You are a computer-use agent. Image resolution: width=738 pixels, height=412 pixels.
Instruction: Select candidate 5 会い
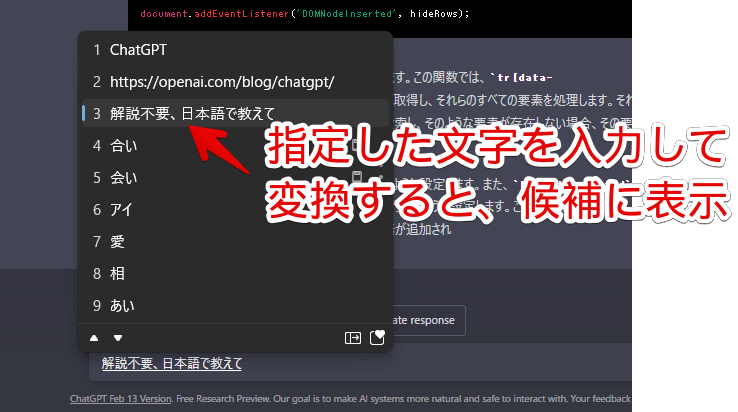(x=235, y=178)
